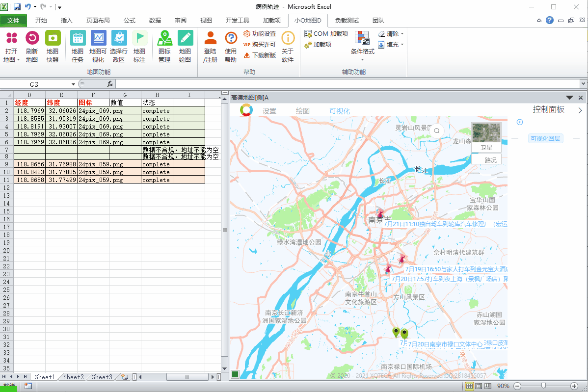
Task: Switch to Sheet2 worksheet tab
Action: pyautogui.click(x=73, y=377)
